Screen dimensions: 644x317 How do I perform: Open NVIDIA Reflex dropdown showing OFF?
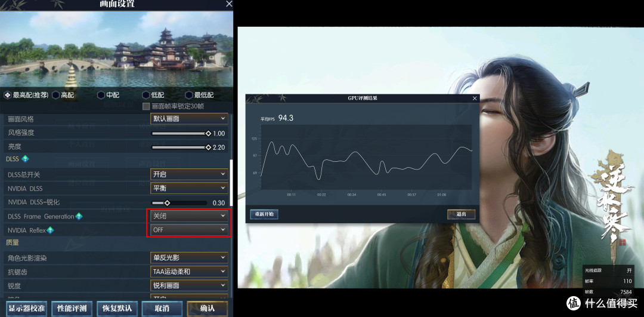[x=189, y=229]
